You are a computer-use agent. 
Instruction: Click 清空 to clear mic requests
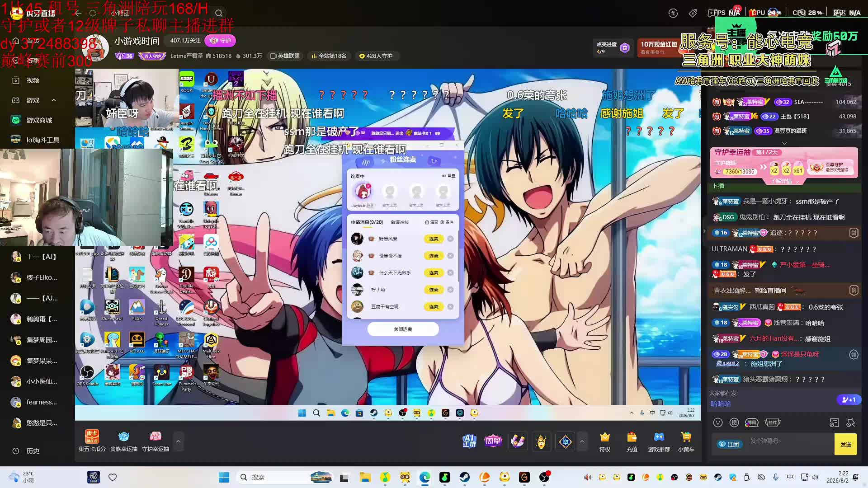pos(431,222)
